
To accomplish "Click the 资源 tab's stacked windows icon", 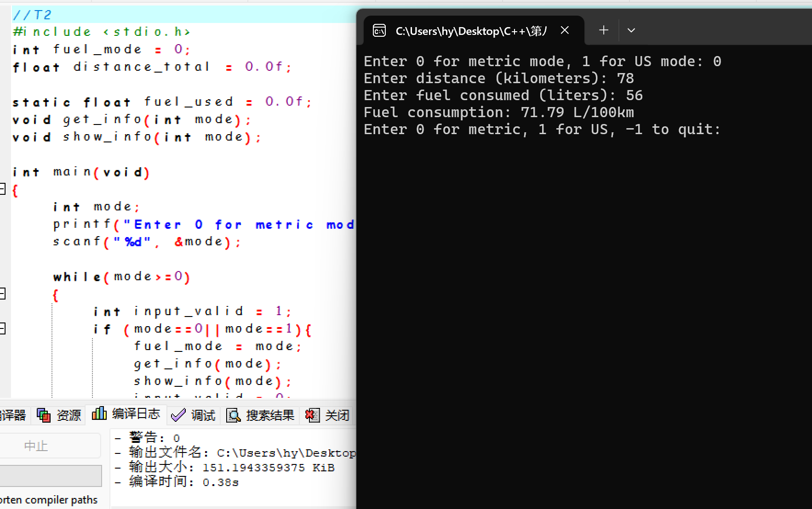I will coord(44,415).
